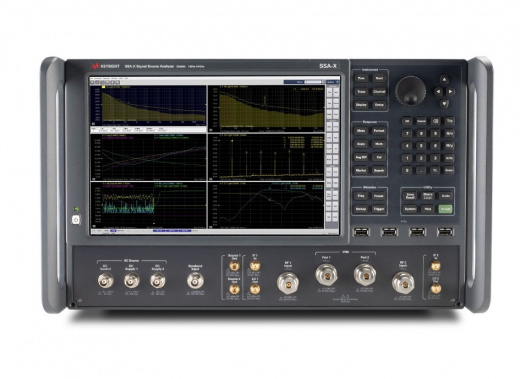This screenshot has height=379, width=520.
Task: Open the Trigger stimulus key
Action: [379, 209]
